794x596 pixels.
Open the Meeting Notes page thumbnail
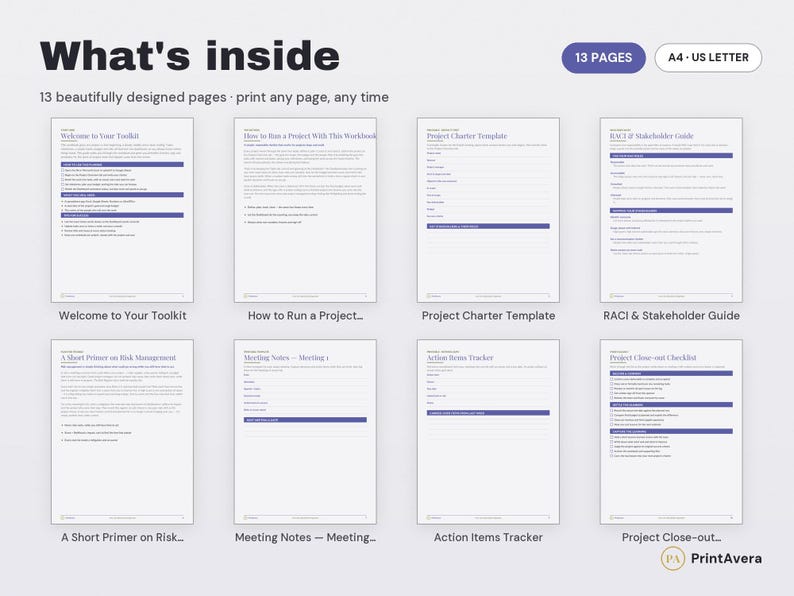point(305,432)
